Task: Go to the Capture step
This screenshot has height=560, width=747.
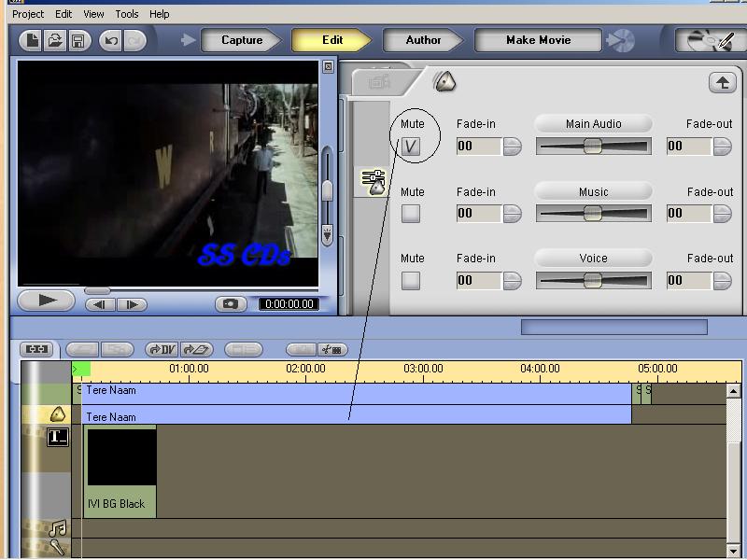Action: 242,40
